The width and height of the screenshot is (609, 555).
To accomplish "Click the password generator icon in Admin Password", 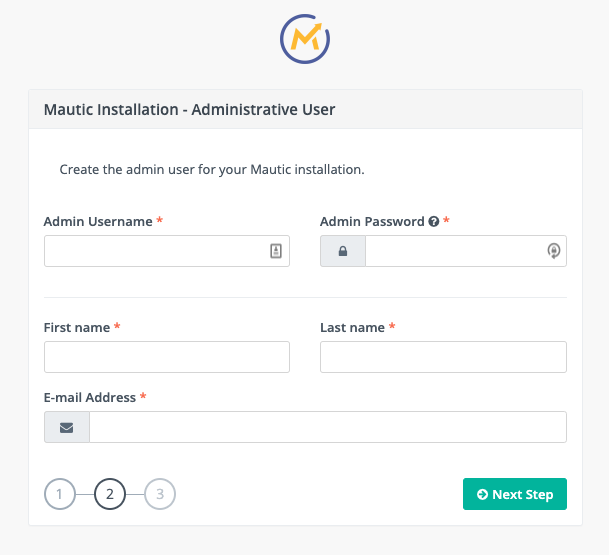I will click(x=553, y=252).
